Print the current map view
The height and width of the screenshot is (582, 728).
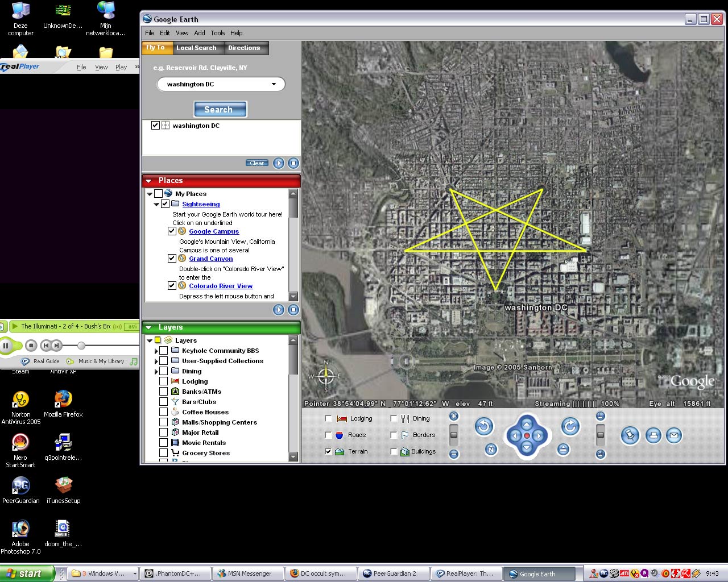tap(653, 436)
